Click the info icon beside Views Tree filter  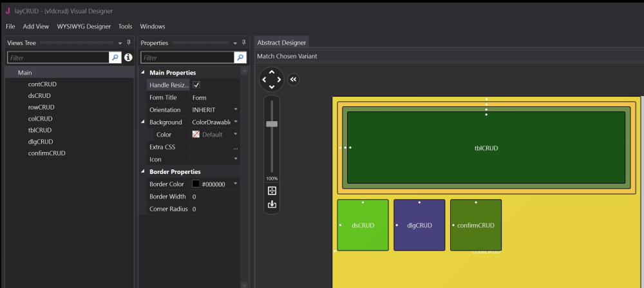[128, 57]
